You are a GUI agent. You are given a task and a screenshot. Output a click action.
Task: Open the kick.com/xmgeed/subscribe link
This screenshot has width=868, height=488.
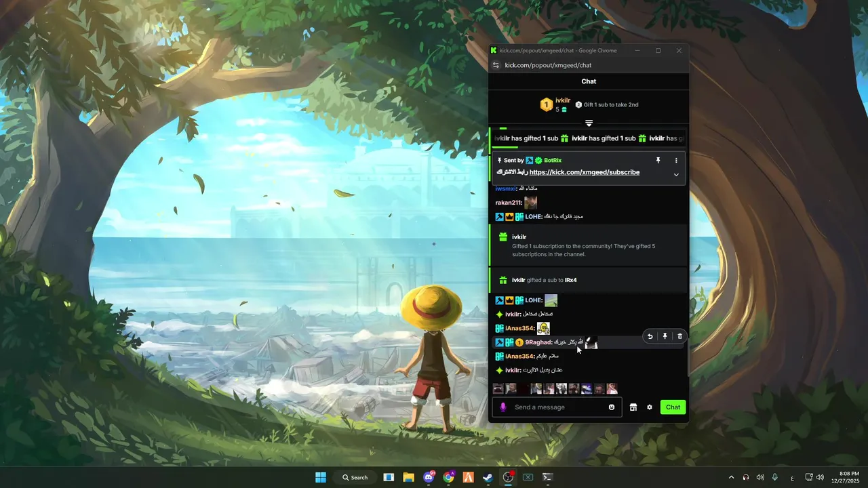[585, 172]
